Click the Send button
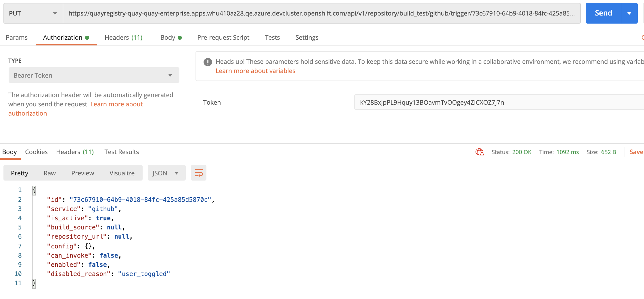The width and height of the screenshot is (644, 299). click(x=603, y=13)
